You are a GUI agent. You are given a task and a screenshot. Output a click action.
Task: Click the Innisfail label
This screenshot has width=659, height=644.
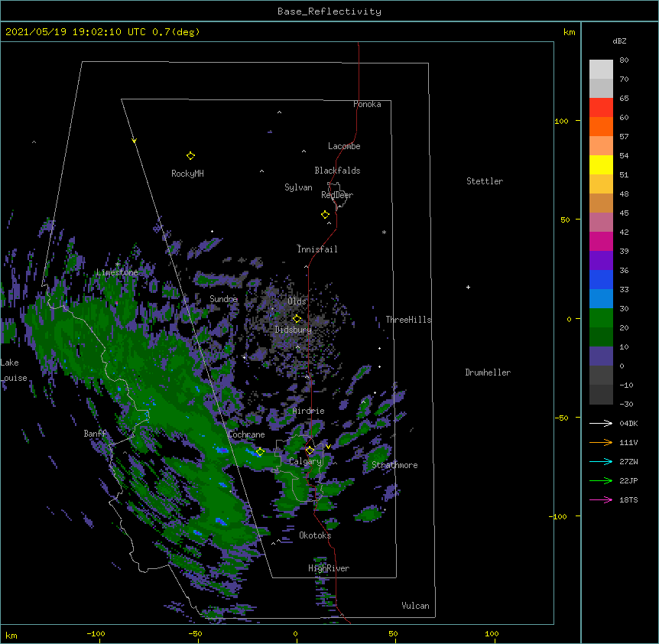pos(317,249)
